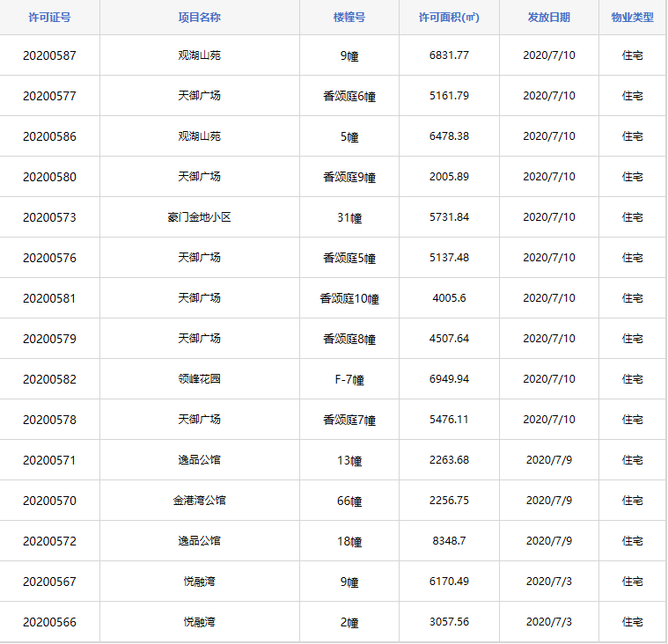Click 豪门金地小区 project name
668x644 pixels.
coord(200,217)
